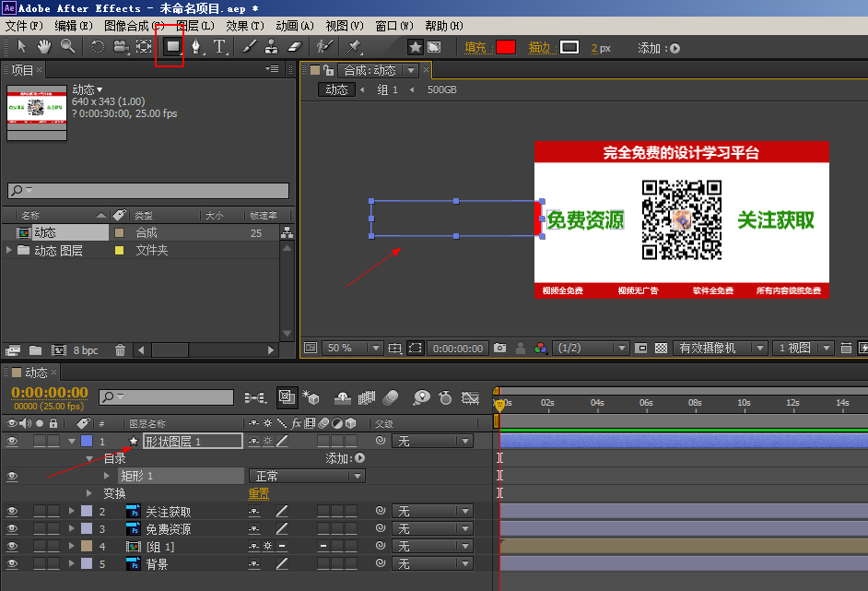Open 编辑(E) menu
This screenshot has height=591, width=868.
click(74, 26)
